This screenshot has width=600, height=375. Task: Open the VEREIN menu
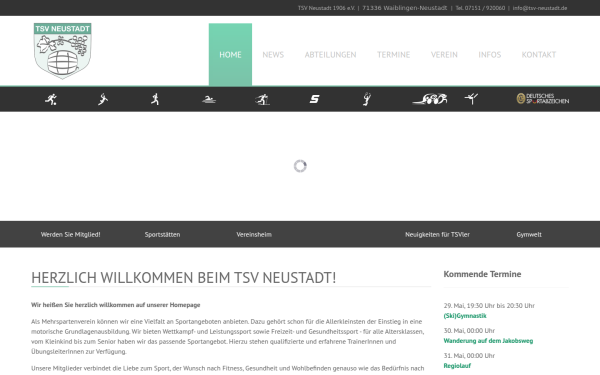[444, 55]
